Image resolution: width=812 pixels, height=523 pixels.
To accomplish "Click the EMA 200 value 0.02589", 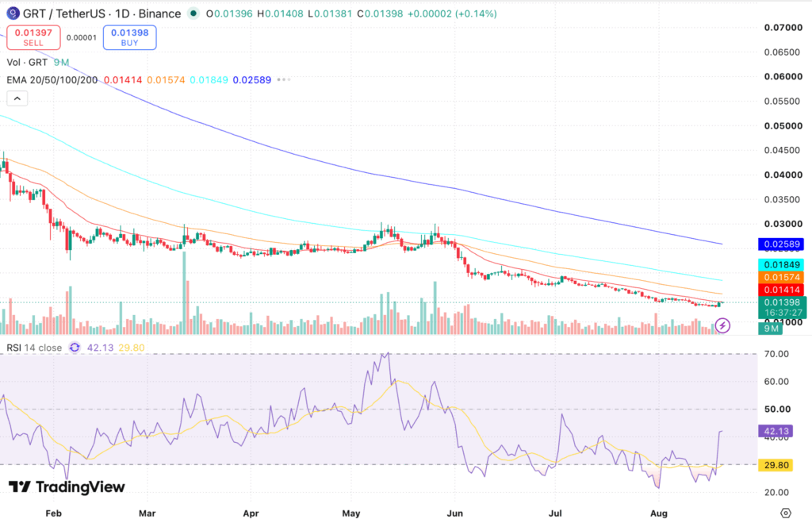I will click(251, 80).
